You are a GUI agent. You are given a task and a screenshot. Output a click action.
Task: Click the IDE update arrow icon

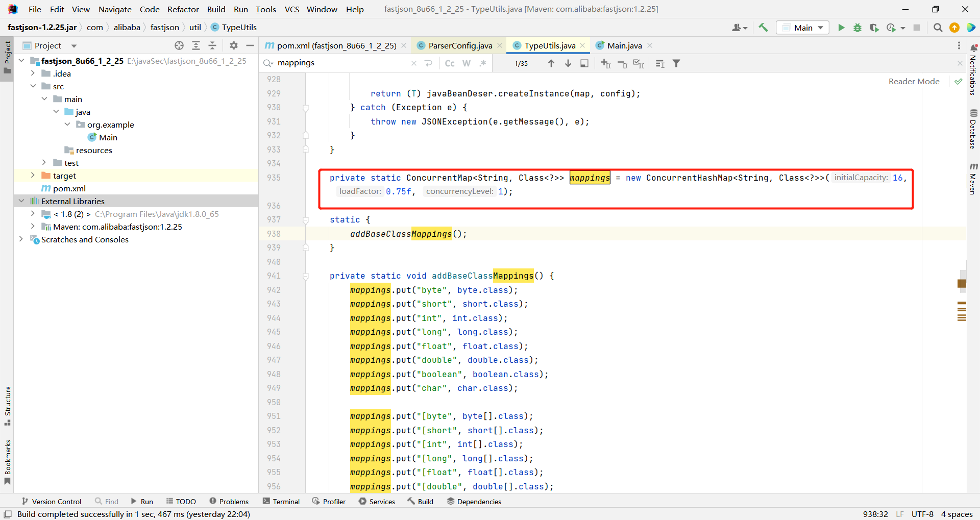954,28
